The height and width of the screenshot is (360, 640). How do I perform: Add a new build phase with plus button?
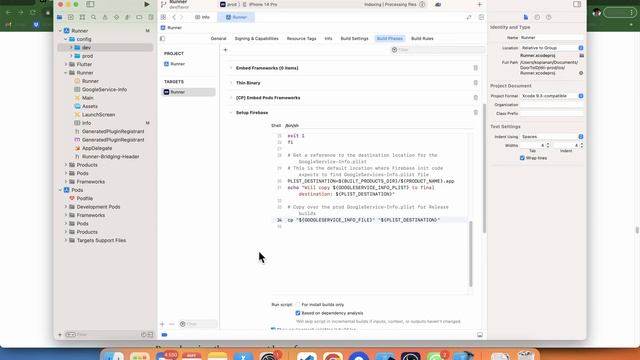(x=225, y=50)
